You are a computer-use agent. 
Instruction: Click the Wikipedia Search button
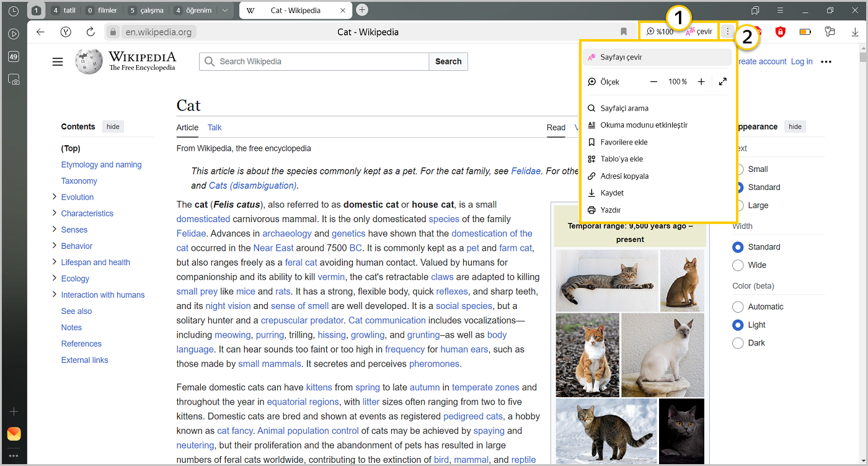(448, 61)
